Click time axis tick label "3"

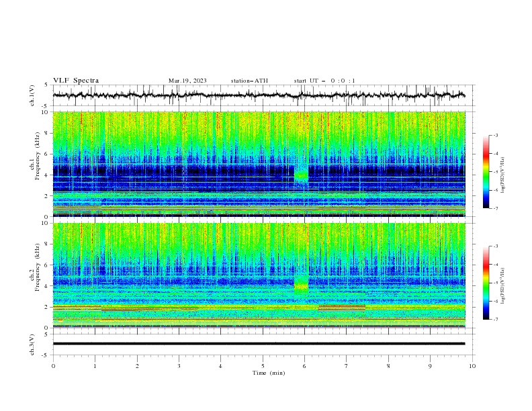tap(179, 366)
